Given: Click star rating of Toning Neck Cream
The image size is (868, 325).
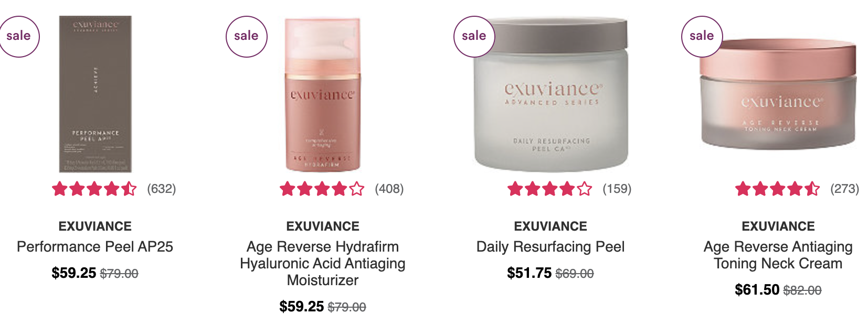Looking at the screenshot, I should (778, 189).
